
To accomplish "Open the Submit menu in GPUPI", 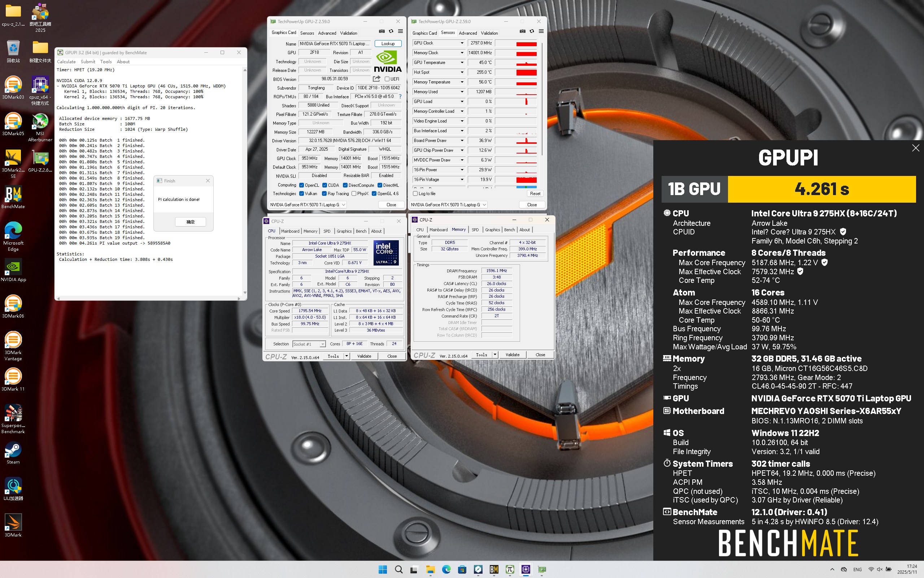I will point(88,62).
